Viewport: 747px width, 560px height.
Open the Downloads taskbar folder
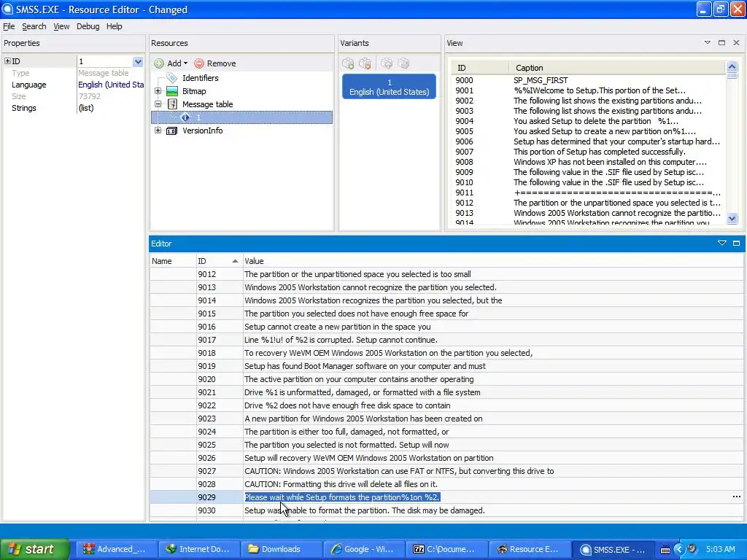point(281,549)
